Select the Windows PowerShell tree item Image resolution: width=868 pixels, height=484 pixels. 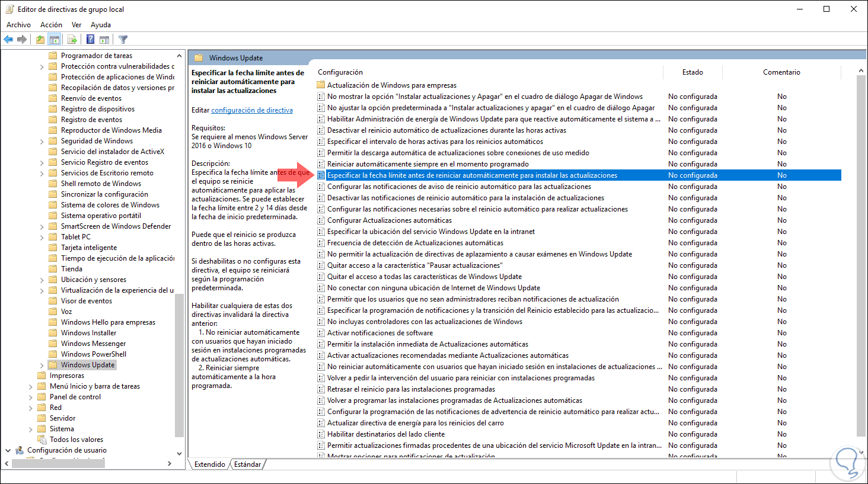[x=94, y=354]
